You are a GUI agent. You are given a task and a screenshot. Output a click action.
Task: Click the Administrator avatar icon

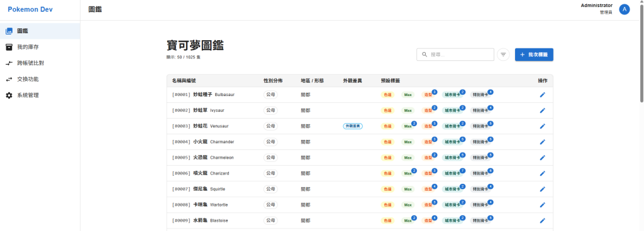(x=625, y=9)
